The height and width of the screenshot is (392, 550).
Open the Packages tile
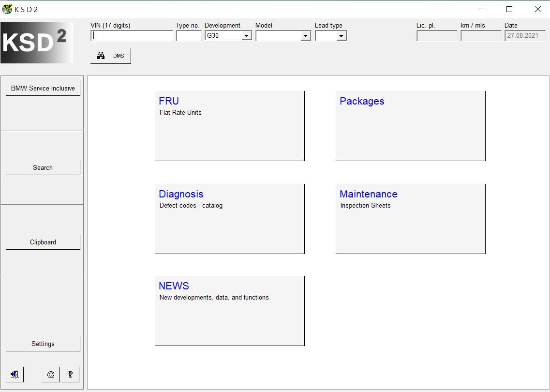(411, 126)
